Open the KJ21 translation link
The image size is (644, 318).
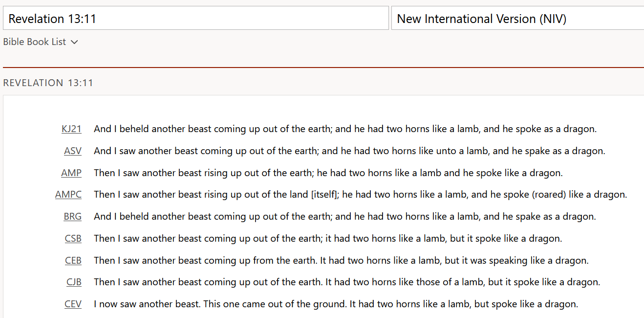(x=71, y=129)
